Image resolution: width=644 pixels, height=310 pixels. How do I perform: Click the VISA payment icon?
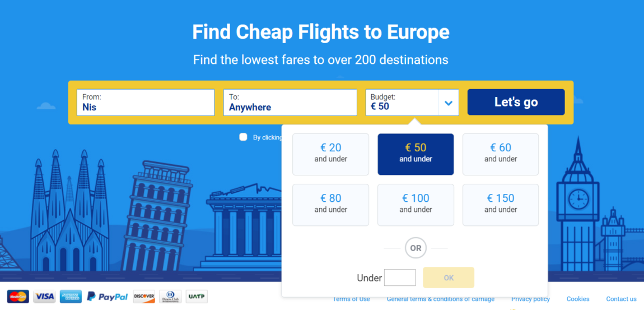[x=44, y=297]
